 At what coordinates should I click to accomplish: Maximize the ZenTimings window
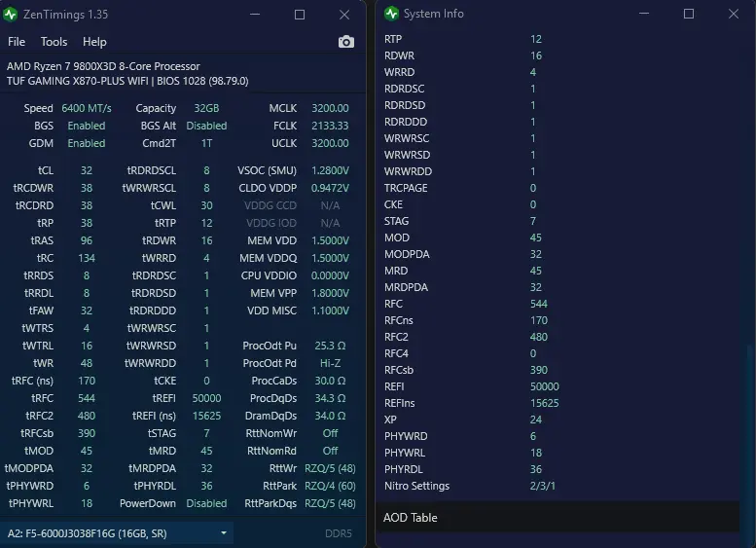coord(300,15)
